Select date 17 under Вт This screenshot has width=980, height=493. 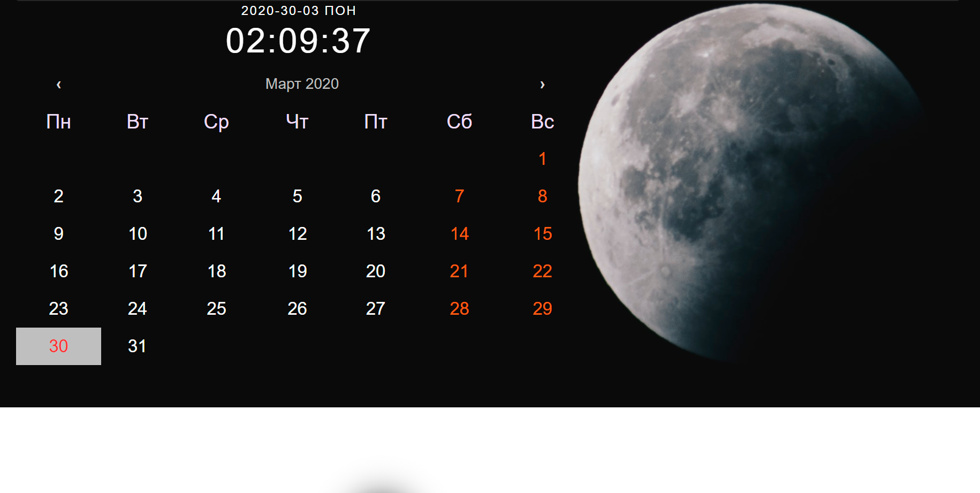tap(138, 271)
